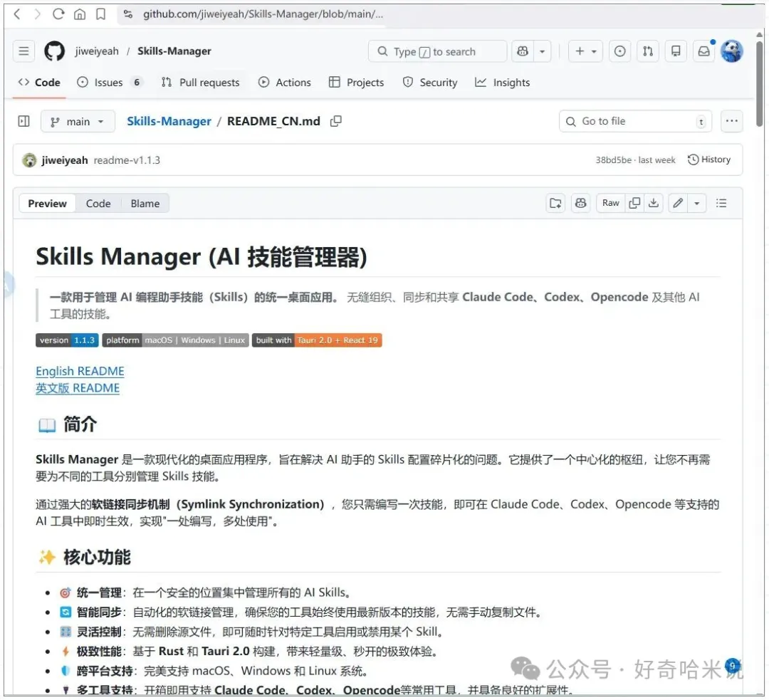Image resolution: width=769 pixels, height=700 pixels.
Task: Switch to the Actions tab
Action: [x=284, y=83]
